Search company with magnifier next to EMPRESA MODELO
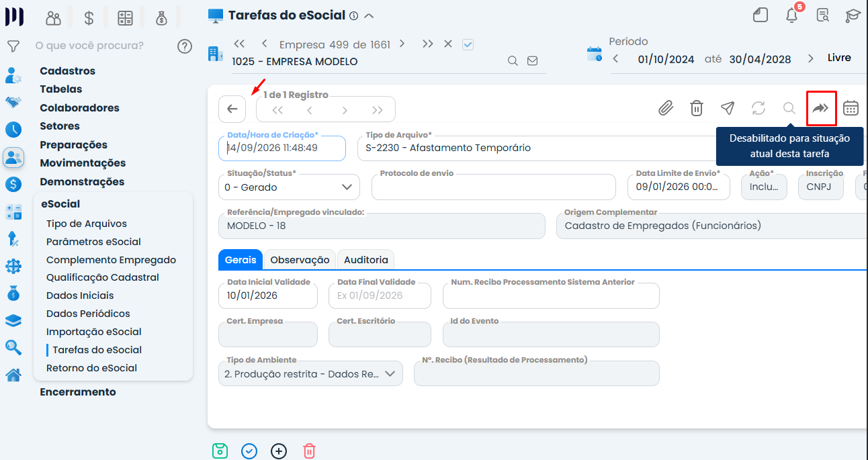Image resolution: width=868 pixels, height=460 pixels. (513, 61)
